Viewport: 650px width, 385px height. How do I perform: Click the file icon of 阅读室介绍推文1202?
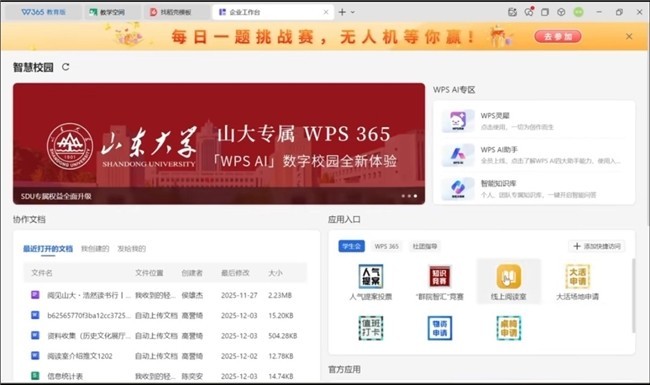click(35, 355)
